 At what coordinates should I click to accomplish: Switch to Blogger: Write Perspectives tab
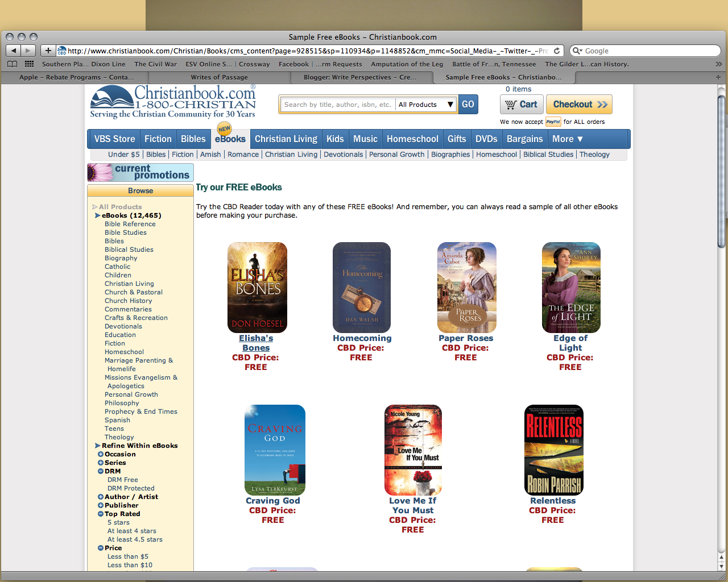360,77
